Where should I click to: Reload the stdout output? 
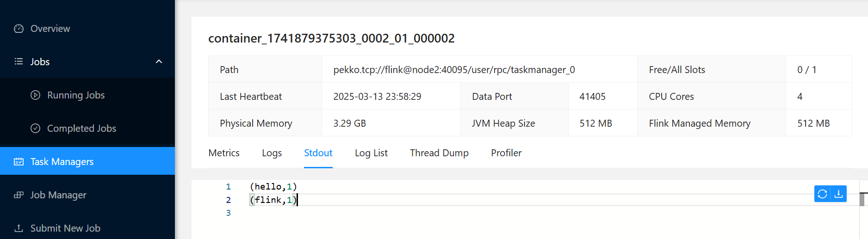point(822,194)
